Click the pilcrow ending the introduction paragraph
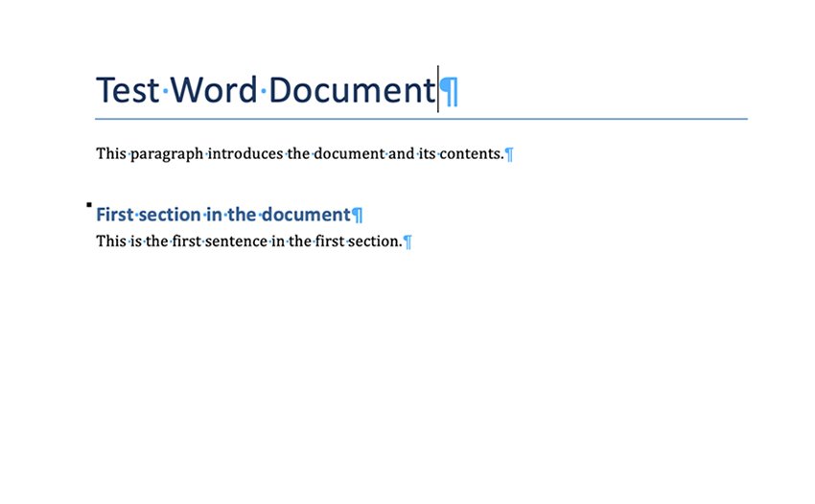Screen dimensions: 815x504 tap(509, 154)
